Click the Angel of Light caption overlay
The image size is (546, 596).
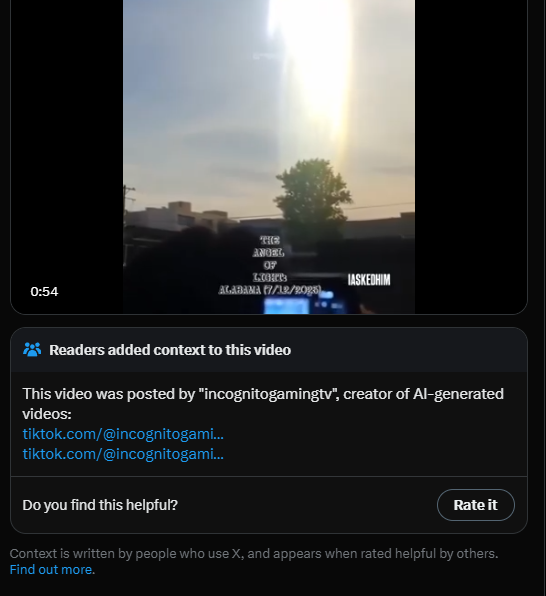[x=269, y=258]
